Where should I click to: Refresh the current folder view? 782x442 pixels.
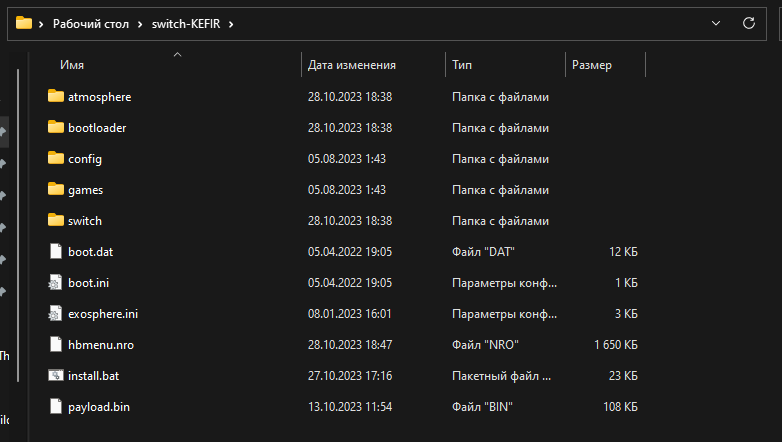click(748, 22)
